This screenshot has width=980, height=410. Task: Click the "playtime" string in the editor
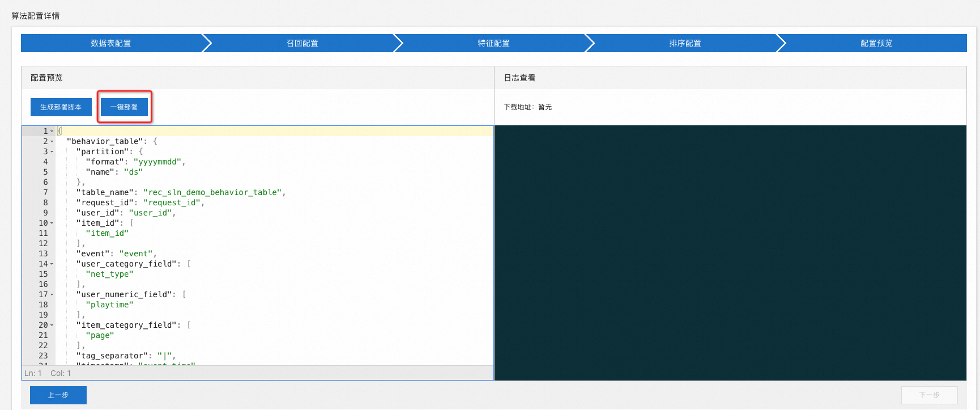click(x=109, y=305)
